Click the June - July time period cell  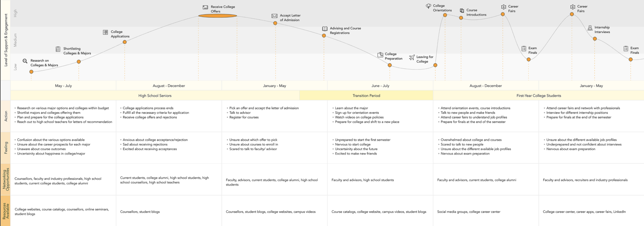380,86
